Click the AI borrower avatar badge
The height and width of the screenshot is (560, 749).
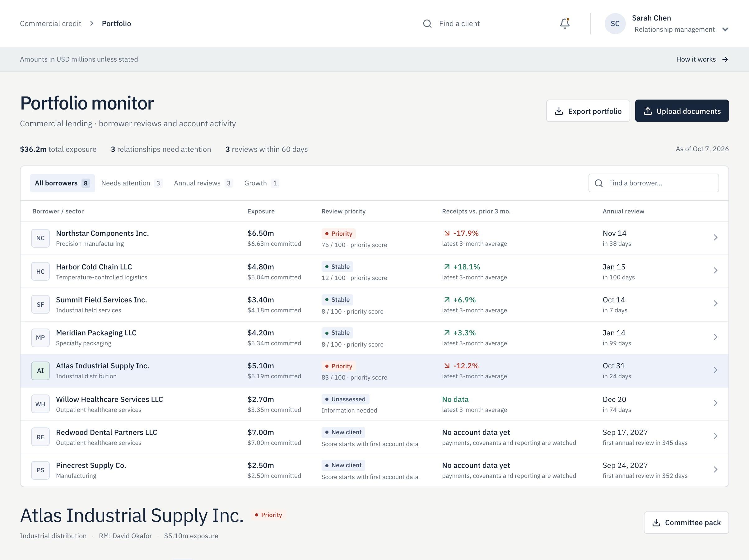tap(40, 371)
